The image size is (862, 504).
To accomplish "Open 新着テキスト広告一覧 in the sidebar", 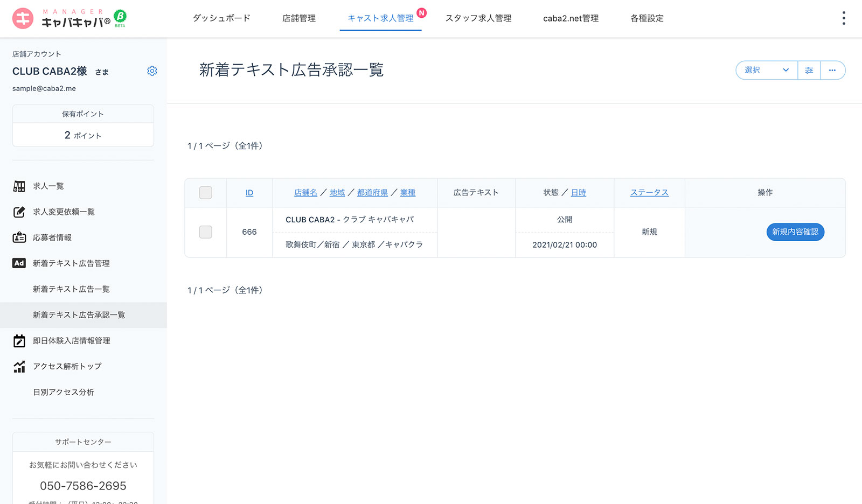I will click(x=71, y=289).
